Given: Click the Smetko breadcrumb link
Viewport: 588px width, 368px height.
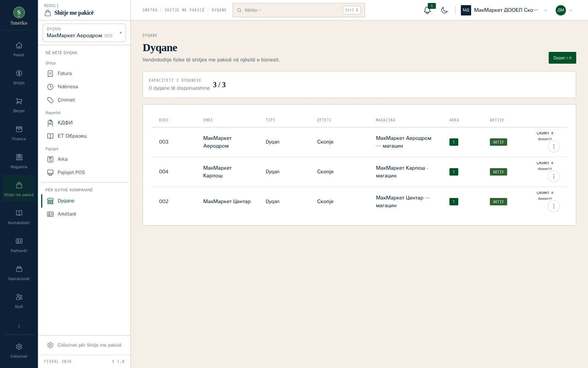Looking at the screenshot, I should pos(150,10).
